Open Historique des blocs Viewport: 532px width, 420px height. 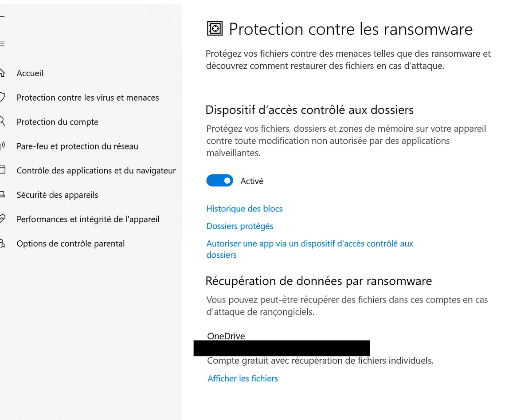244,208
